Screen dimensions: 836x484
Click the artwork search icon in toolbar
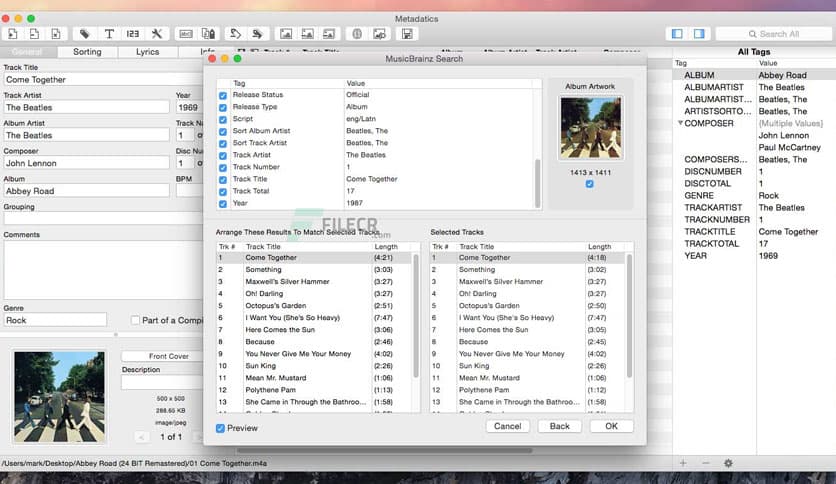pyautogui.click(x=380, y=34)
